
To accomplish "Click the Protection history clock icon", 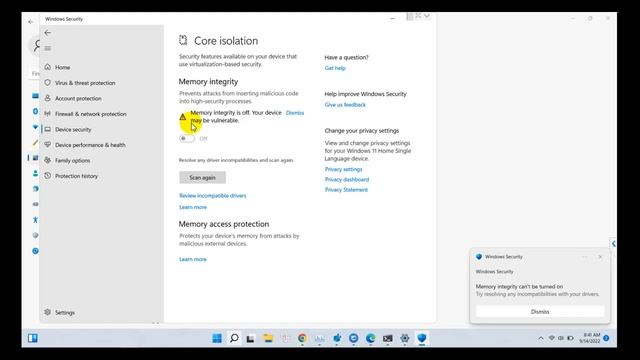I will [48, 176].
